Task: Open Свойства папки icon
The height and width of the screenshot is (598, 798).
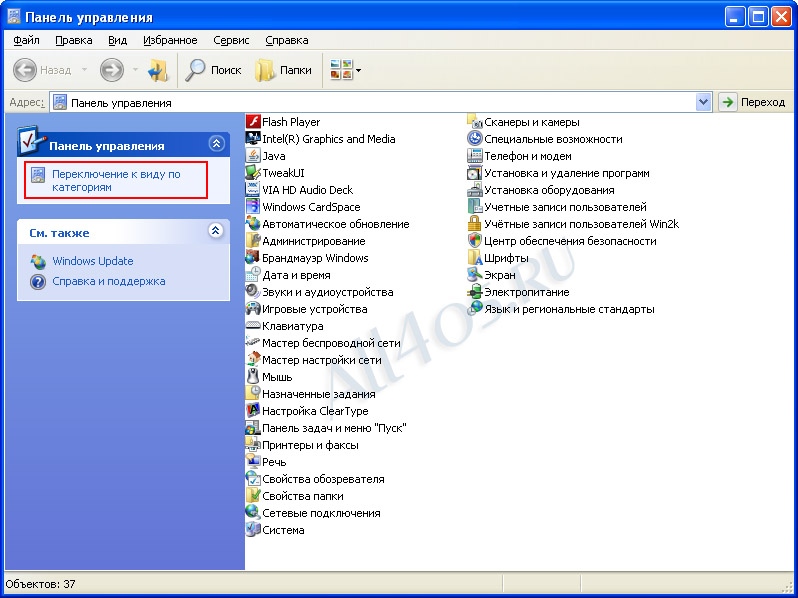Action: 253,496
